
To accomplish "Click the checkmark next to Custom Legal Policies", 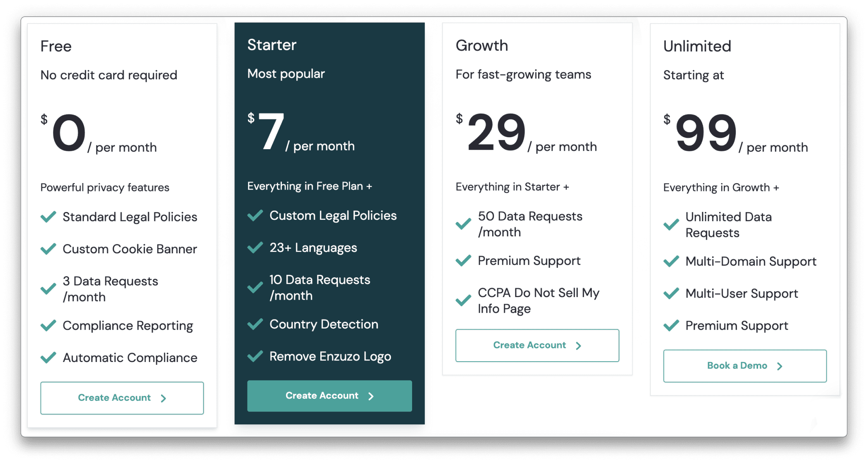I will 255,215.
